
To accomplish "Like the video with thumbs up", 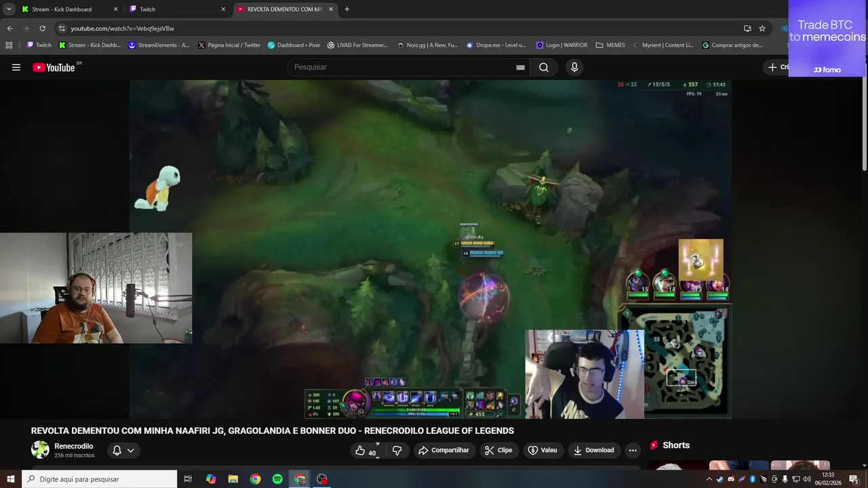I will 366,450.
